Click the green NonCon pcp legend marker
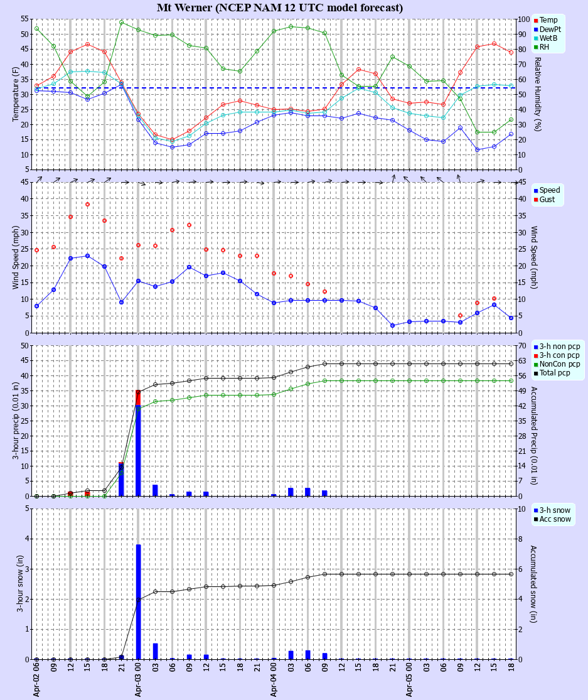This screenshot has width=588, height=700. tap(537, 364)
